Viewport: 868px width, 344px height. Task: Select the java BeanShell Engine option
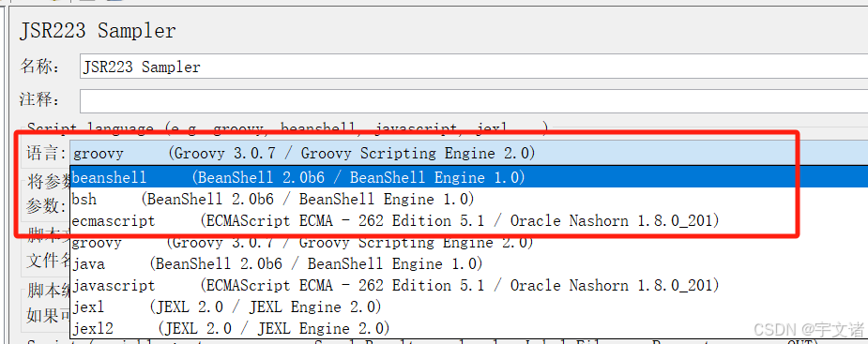point(469,263)
